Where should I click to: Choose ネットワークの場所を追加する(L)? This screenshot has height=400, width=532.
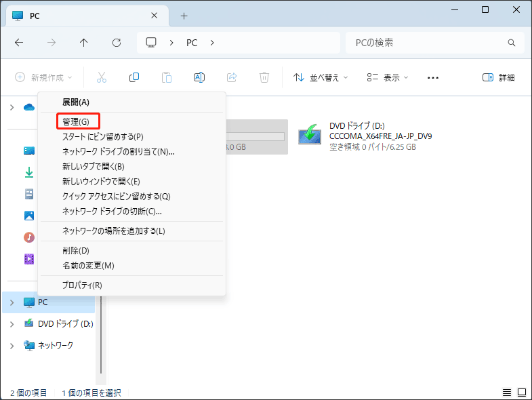coord(131,231)
